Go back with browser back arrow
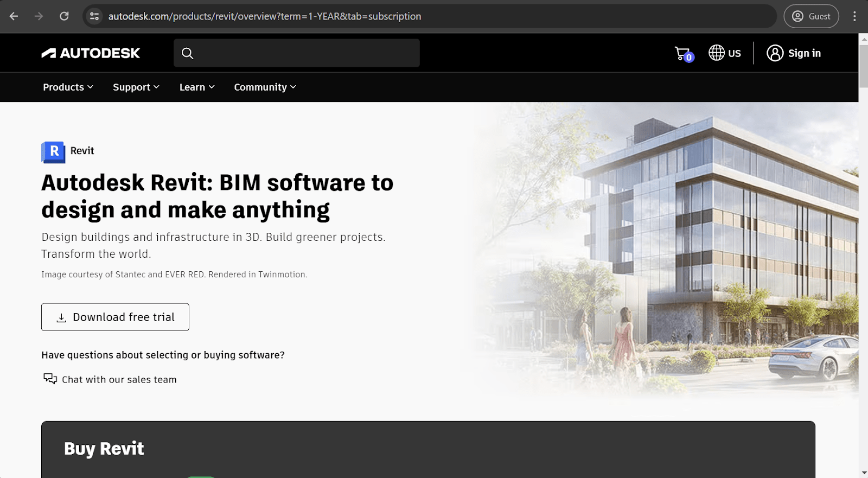This screenshot has width=868, height=478. [x=14, y=16]
